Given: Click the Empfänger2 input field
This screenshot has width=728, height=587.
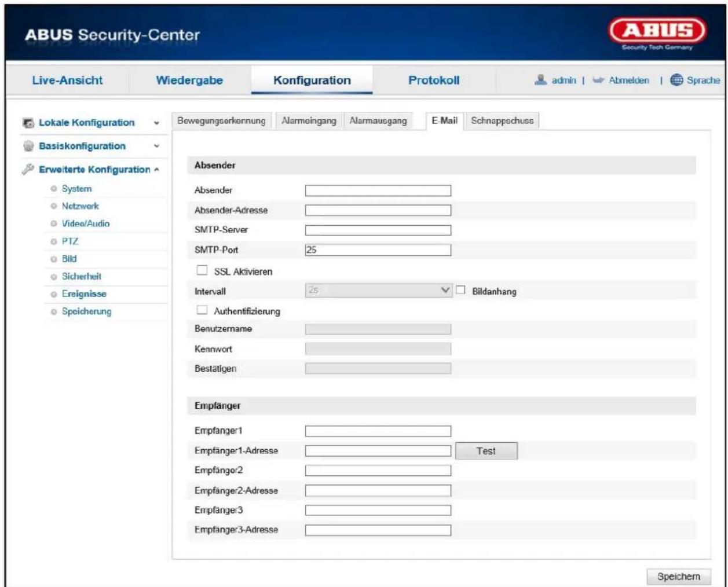Looking at the screenshot, I should tap(378, 471).
